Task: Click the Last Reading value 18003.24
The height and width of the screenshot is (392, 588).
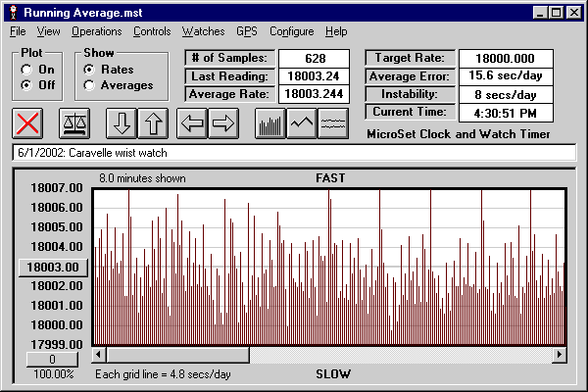Action: point(315,76)
